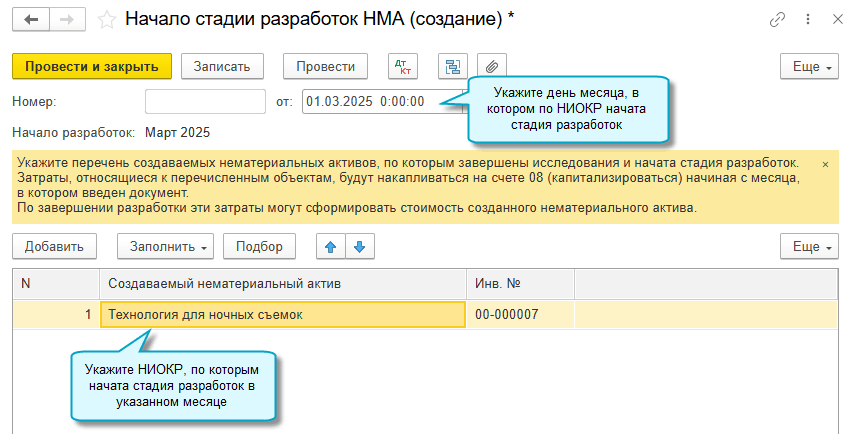Select the Технология для ночных съемок cell

click(283, 315)
